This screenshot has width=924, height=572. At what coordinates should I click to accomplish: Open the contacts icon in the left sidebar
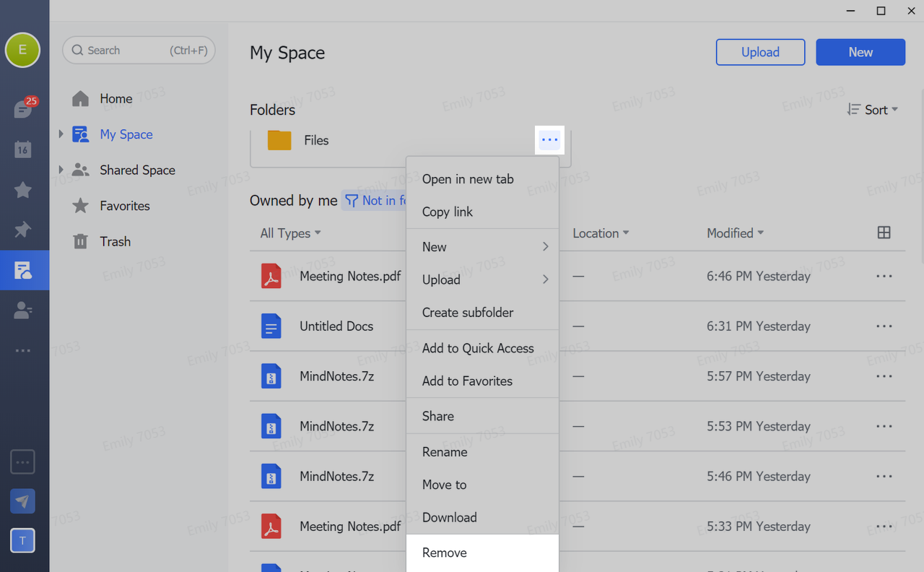pos(22,310)
